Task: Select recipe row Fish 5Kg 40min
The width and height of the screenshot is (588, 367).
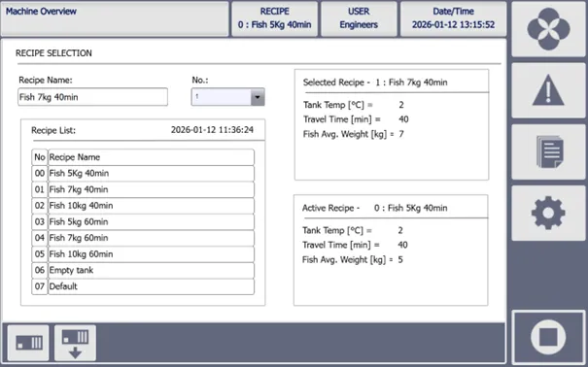Action: pos(151,174)
